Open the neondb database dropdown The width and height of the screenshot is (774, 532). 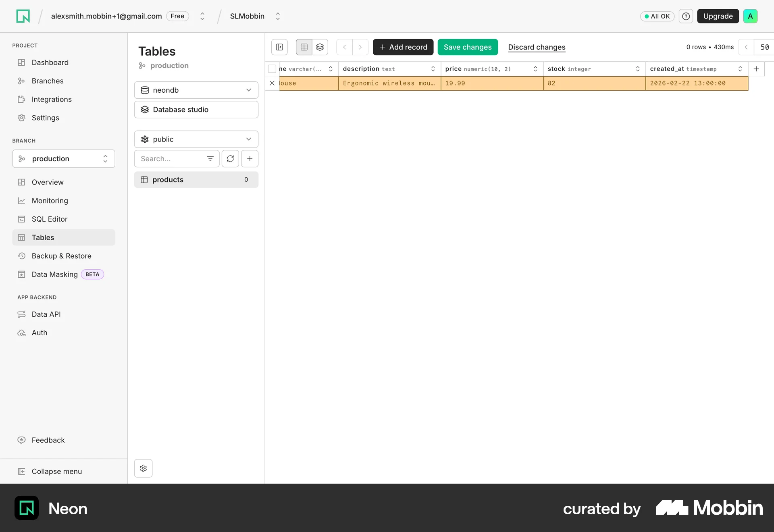coord(196,90)
